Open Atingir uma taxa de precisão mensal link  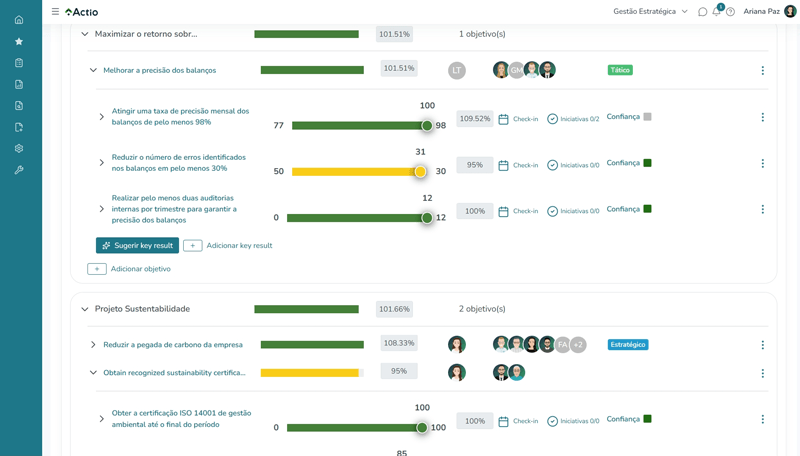pyautogui.click(x=181, y=116)
